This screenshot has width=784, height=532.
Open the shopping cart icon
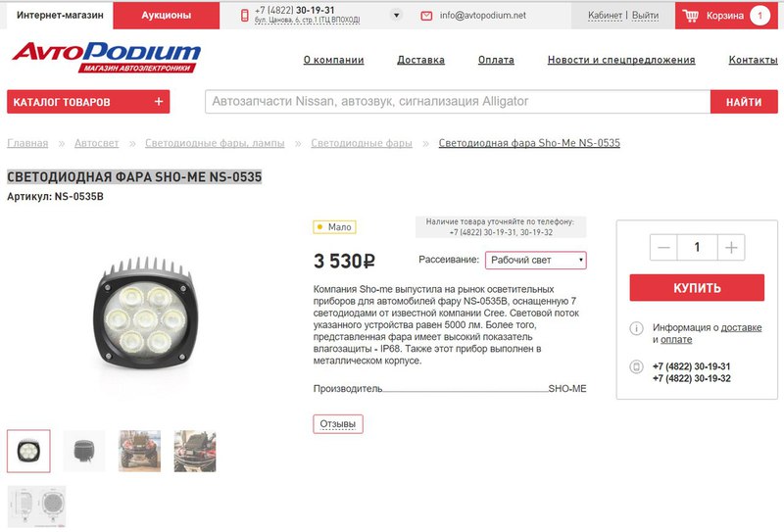pos(691,16)
